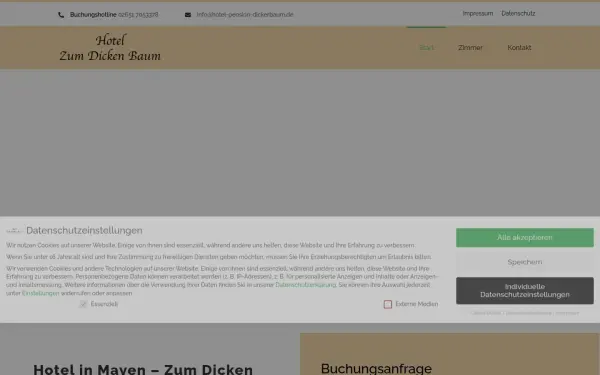The width and height of the screenshot is (600, 375).
Task: Click the phone icon beside Buchungshotline
Action: [x=61, y=15]
